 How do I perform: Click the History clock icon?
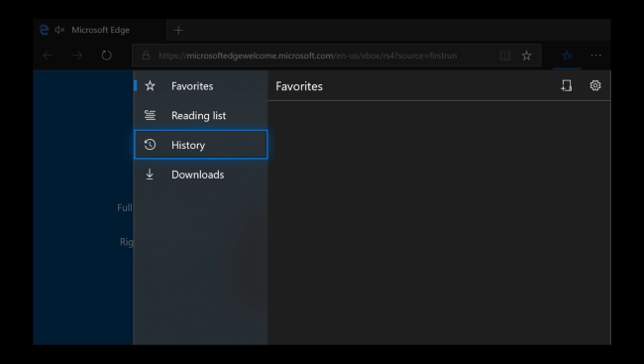click(x=150, y=145)
